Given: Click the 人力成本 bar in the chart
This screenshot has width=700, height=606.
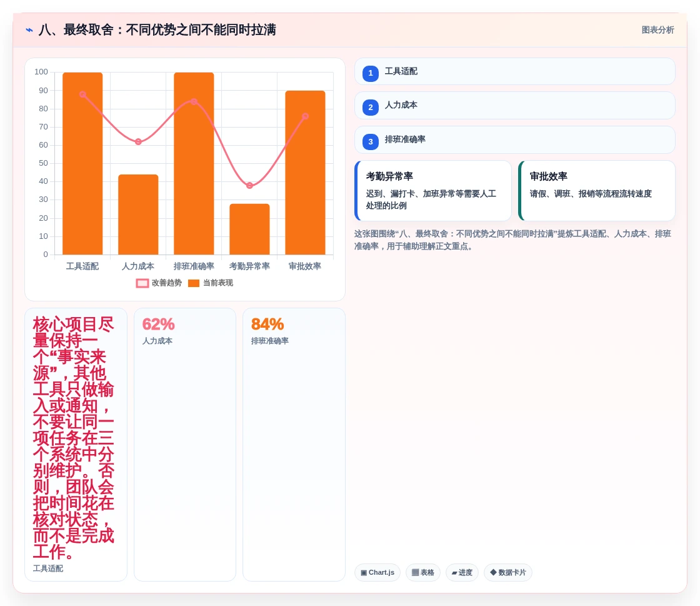Looking at the screenshot, I should [x=138, y=215].
